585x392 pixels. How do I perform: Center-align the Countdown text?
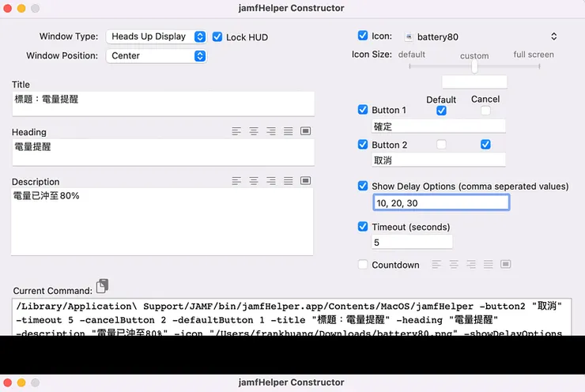click(x=454, y=265)
